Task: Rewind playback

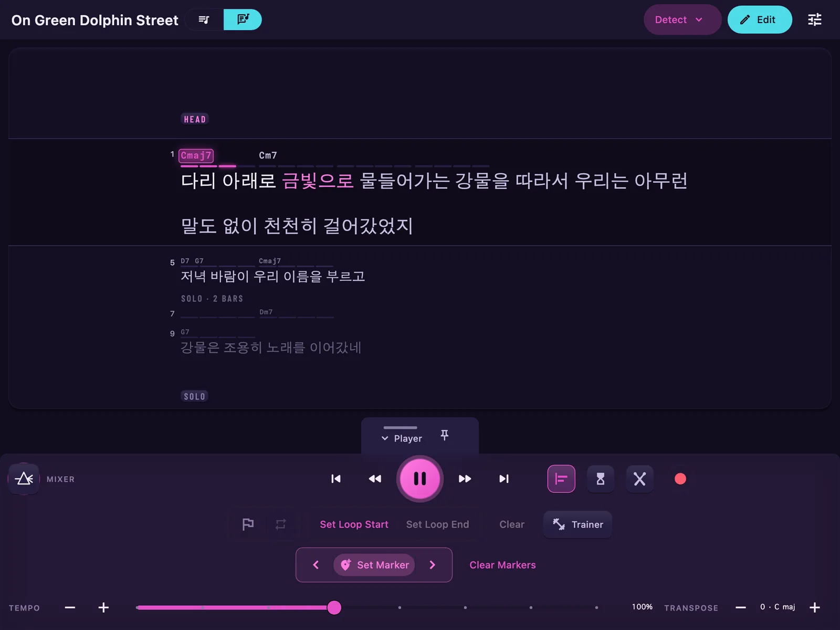Action: point(375,479)
